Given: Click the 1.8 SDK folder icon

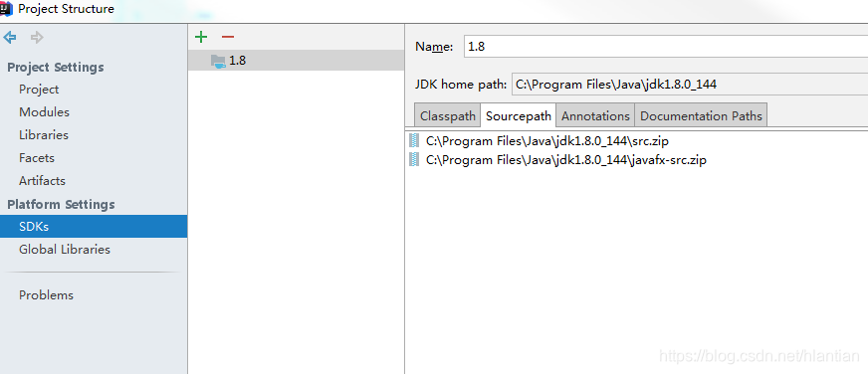Looking at the screenshot, I should (218, 61).
